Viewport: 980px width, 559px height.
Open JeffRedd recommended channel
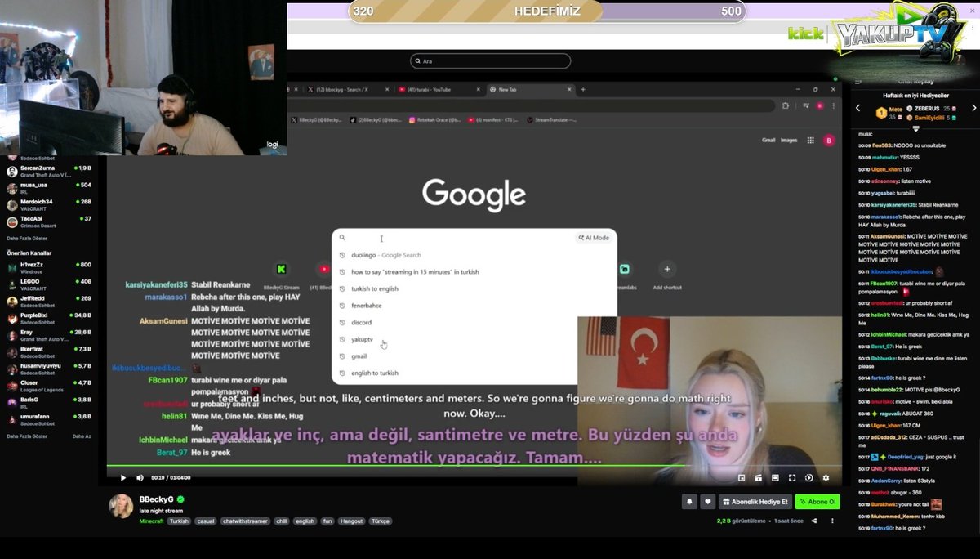point(49,302)
